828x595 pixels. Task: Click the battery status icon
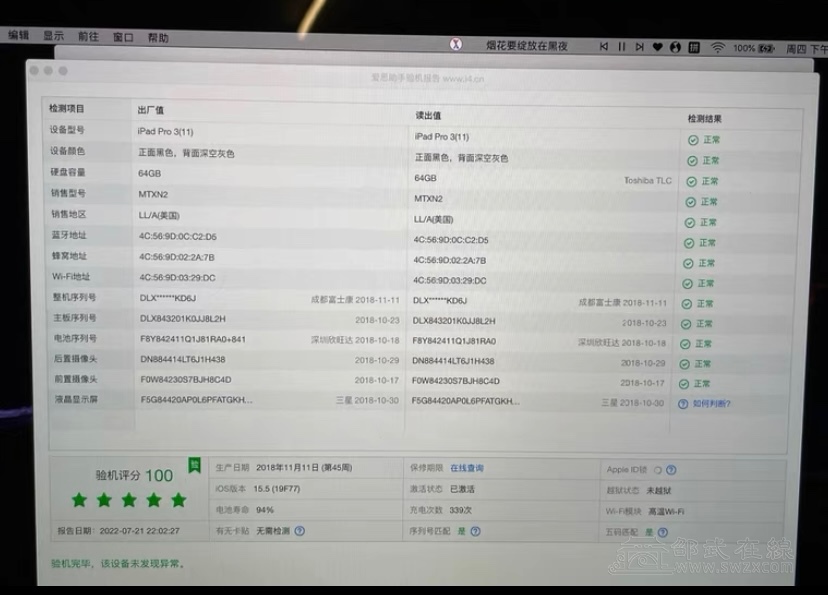(768, 47)
